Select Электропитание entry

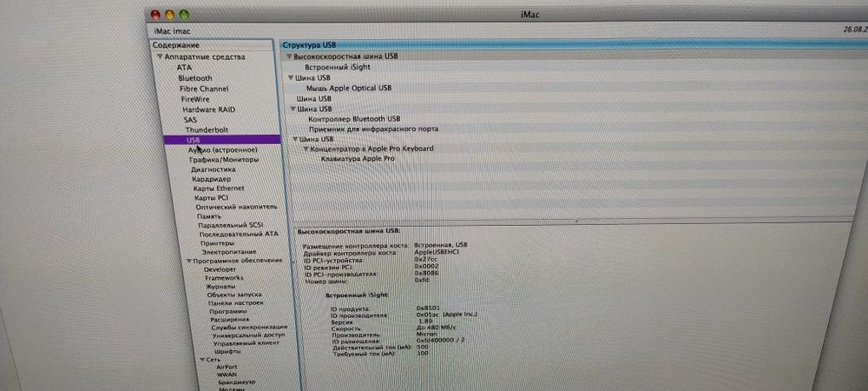228,252
